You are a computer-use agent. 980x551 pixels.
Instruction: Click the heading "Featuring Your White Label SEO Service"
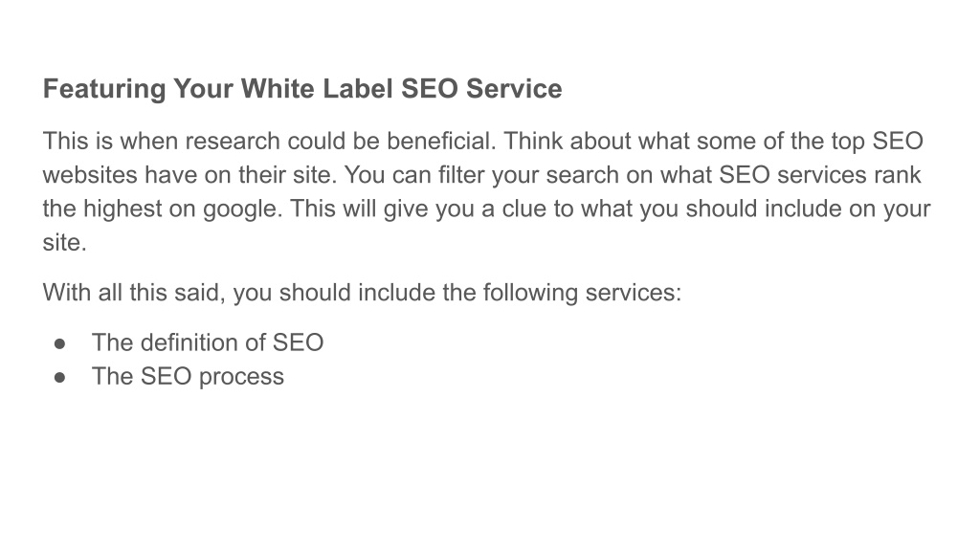click(302, 89)
